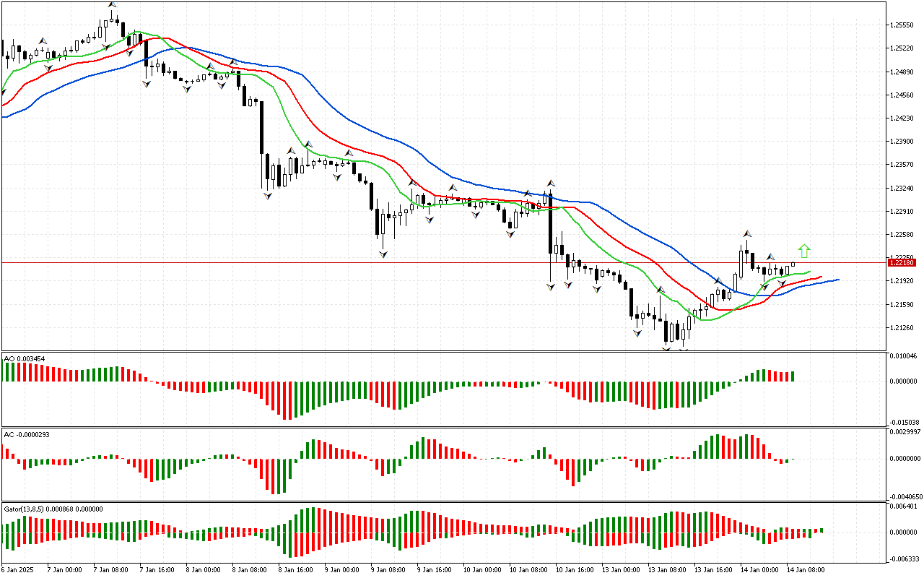Click the 13 Jan 16:00 time label
The width and height of the screenshot is (924, 578).
(712, 569)
